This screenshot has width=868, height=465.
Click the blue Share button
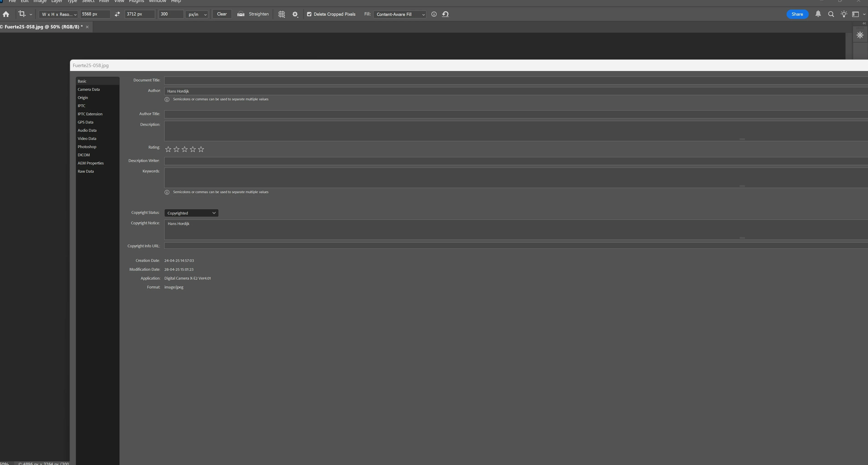(797, 14)
